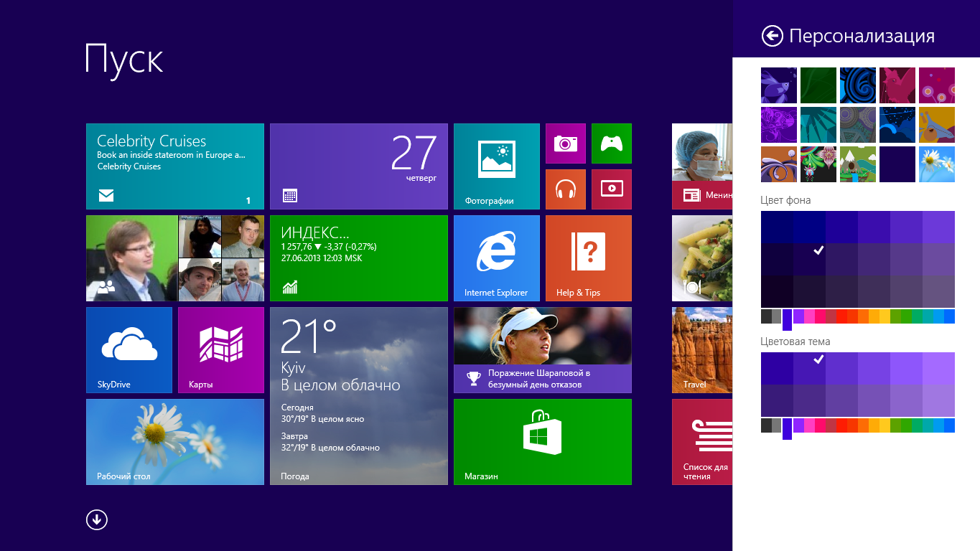Pick the plain solid dark background thumbnail

click(x=897, y=164)
